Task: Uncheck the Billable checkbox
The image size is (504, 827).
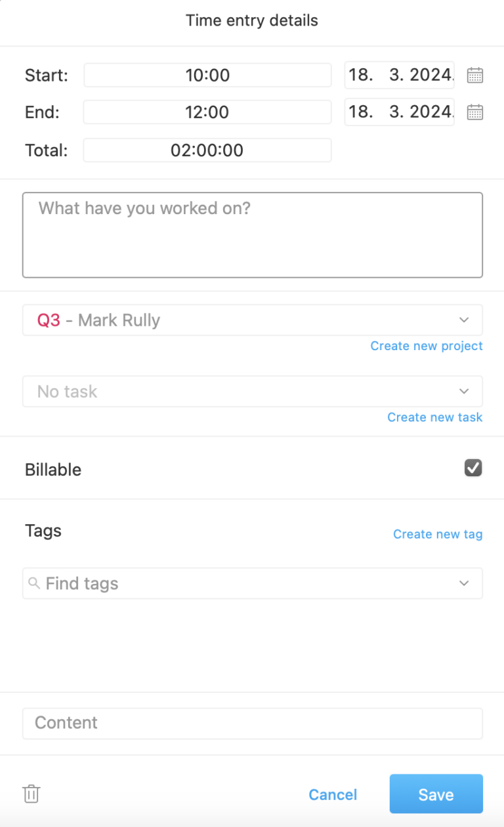Action: (473, 468)
